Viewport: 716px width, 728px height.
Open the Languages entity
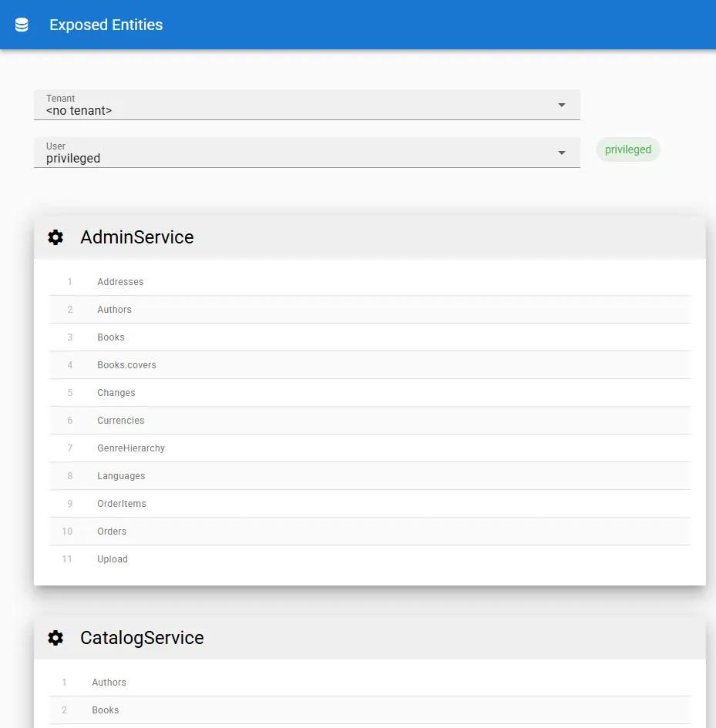click(x=121, y=476)
